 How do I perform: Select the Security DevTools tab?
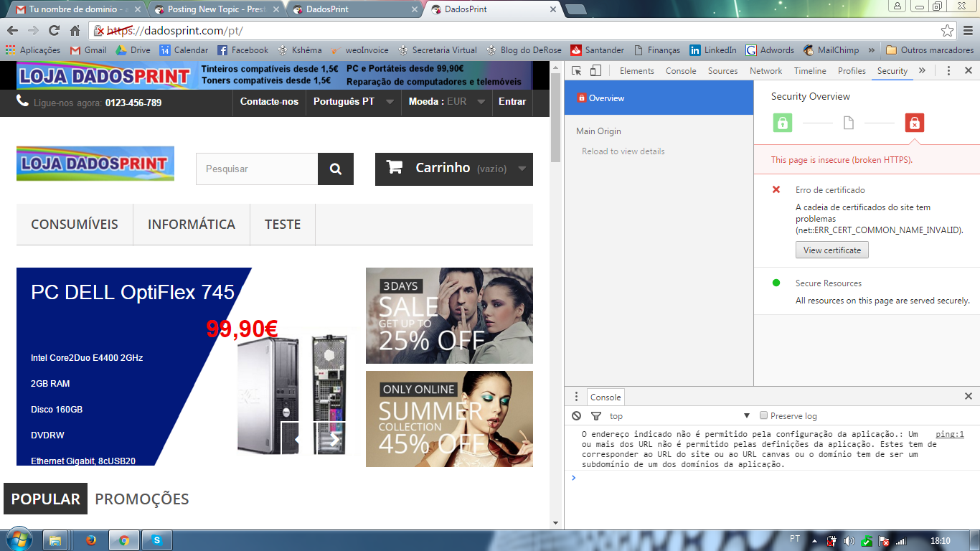tap(892, 71)
